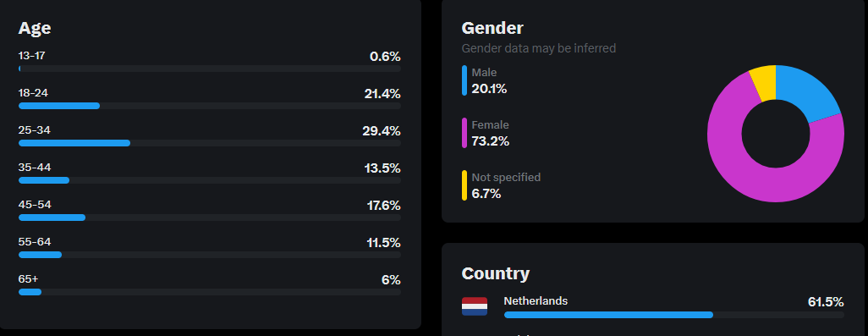Select the blue Male legend marker

pos(464,80)
